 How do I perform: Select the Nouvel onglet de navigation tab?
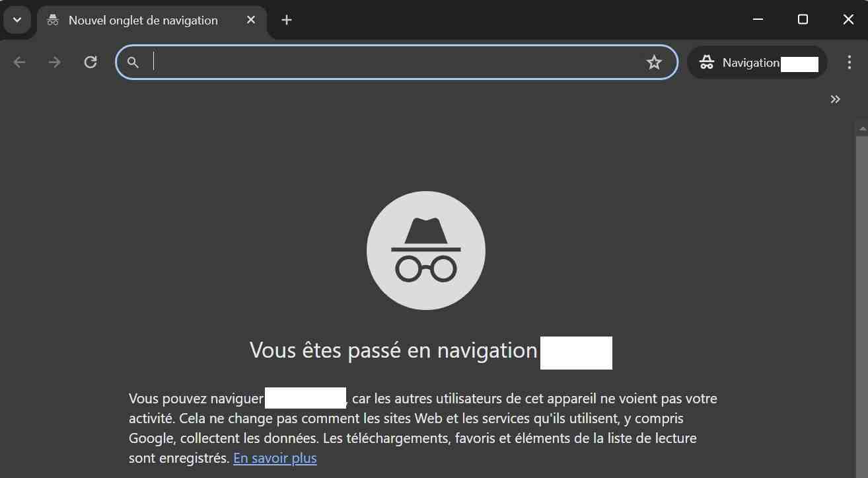(152, 20)
